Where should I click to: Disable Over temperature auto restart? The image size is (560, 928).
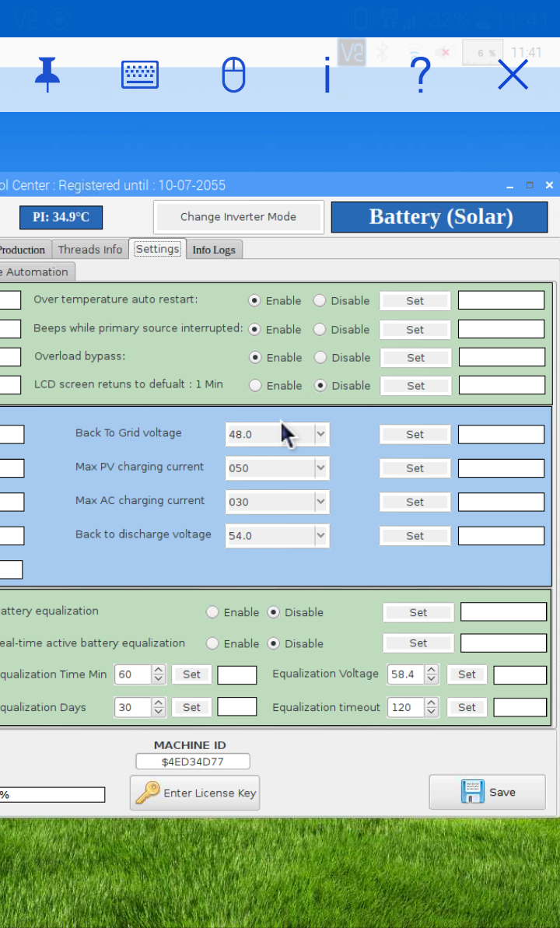click(x=320, y=301)
